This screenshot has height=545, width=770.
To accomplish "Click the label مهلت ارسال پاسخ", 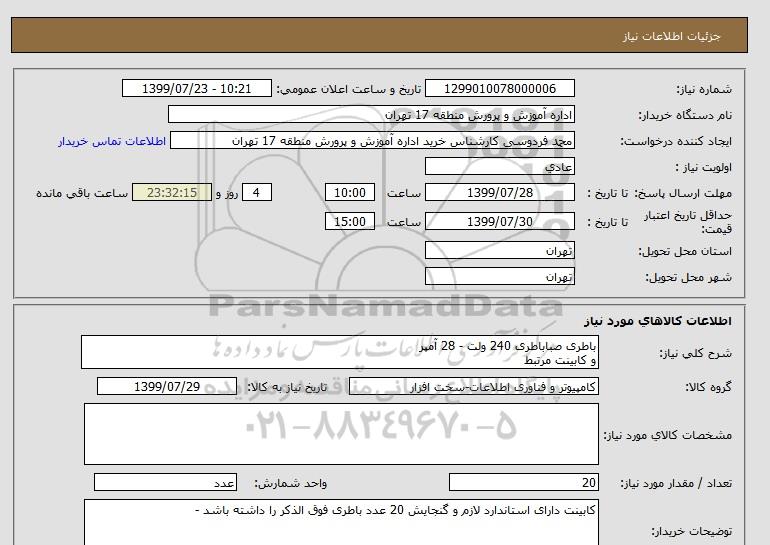I will (684, 193).
